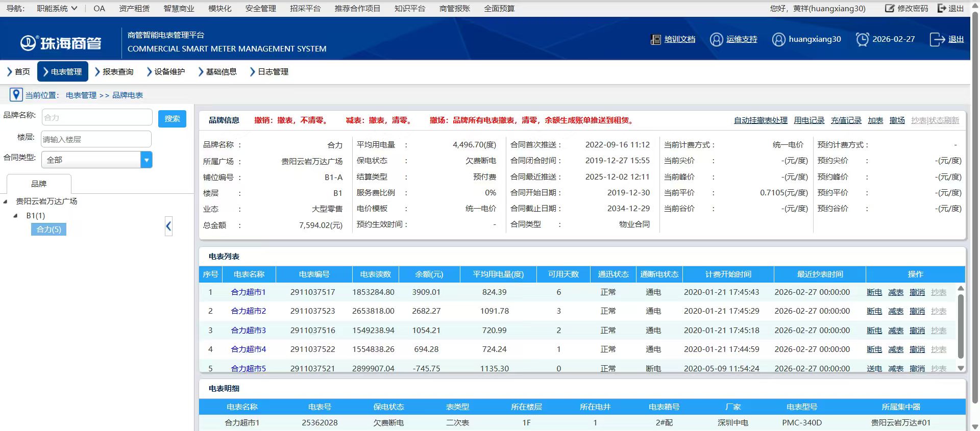Viewport: 980px width, 431px height.
Task: Open the 合同类型 dropdown
Action: (x=146, y=160)
